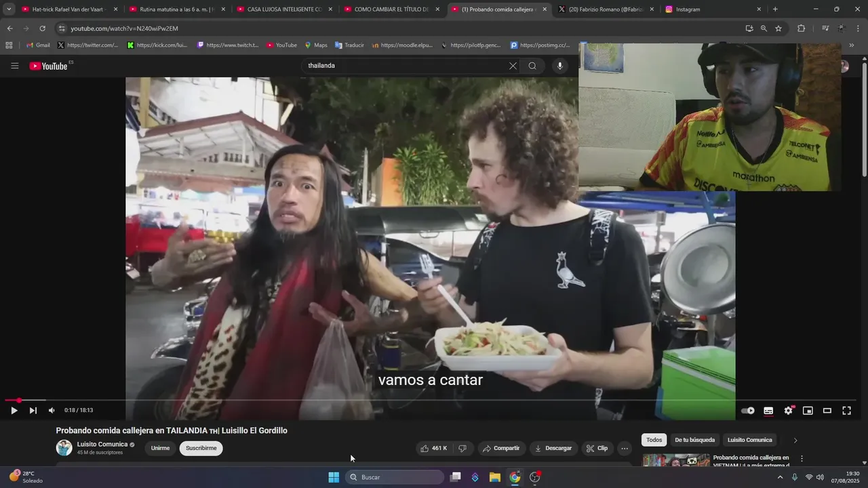Mute the video volume speaker
The image size is (868, 488).
tap(52, 410)
